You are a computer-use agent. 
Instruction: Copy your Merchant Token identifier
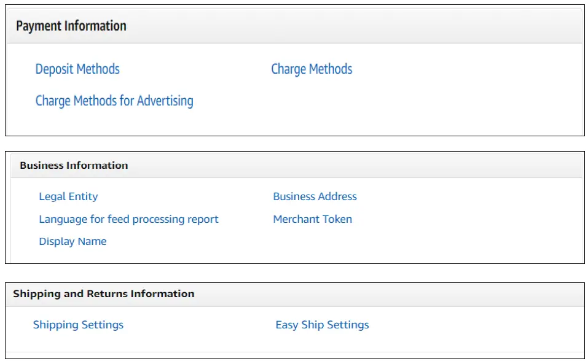[x=312, y=219]
